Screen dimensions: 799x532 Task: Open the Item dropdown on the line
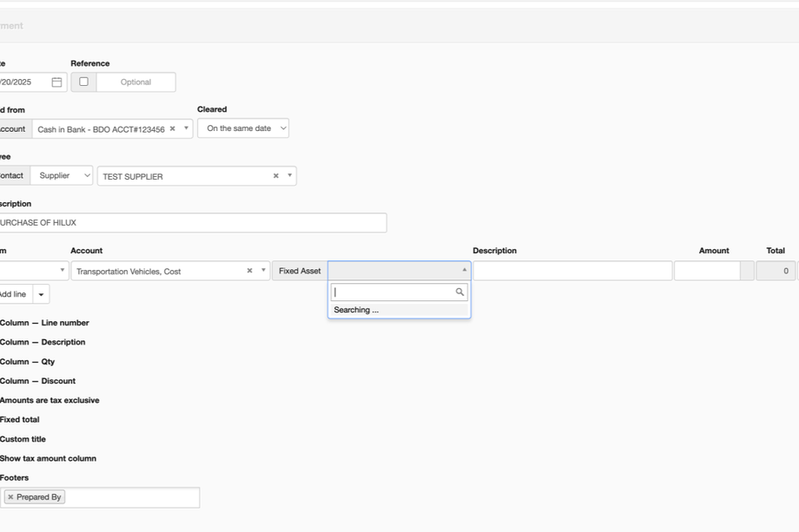point(35,271)
